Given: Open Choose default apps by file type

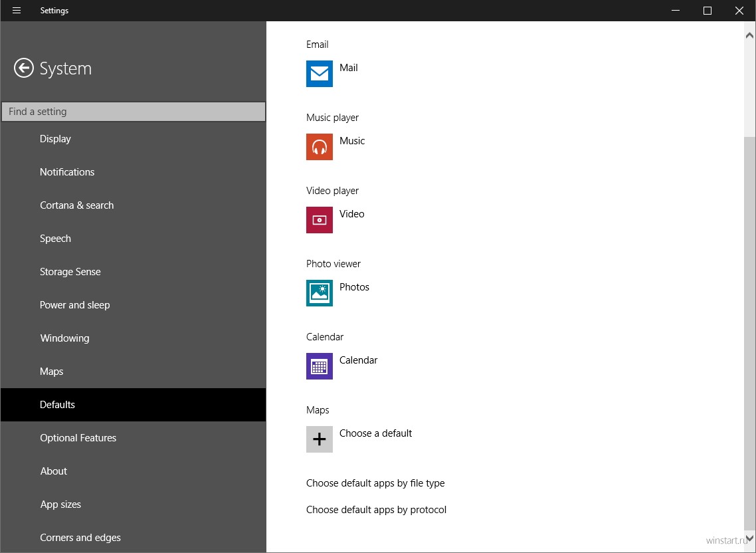Looking at the screenshot, I should coord(375,483).
